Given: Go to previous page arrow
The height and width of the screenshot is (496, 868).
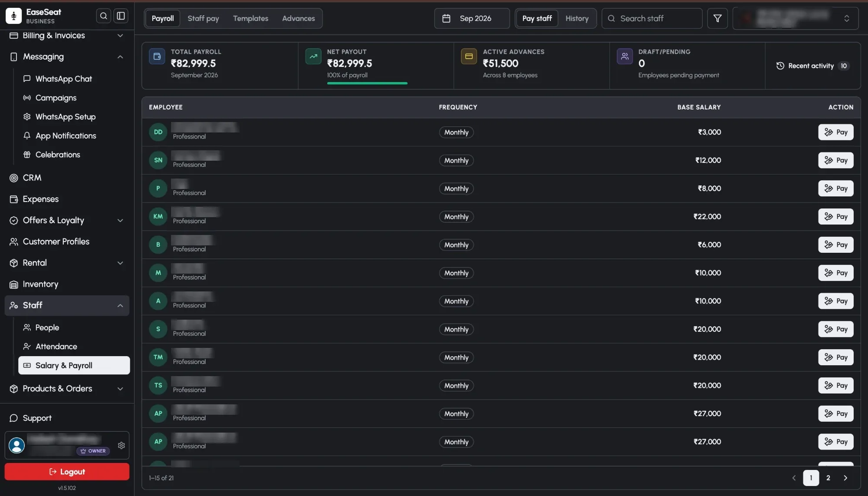Looking at the screenshot, I should 794,478.
